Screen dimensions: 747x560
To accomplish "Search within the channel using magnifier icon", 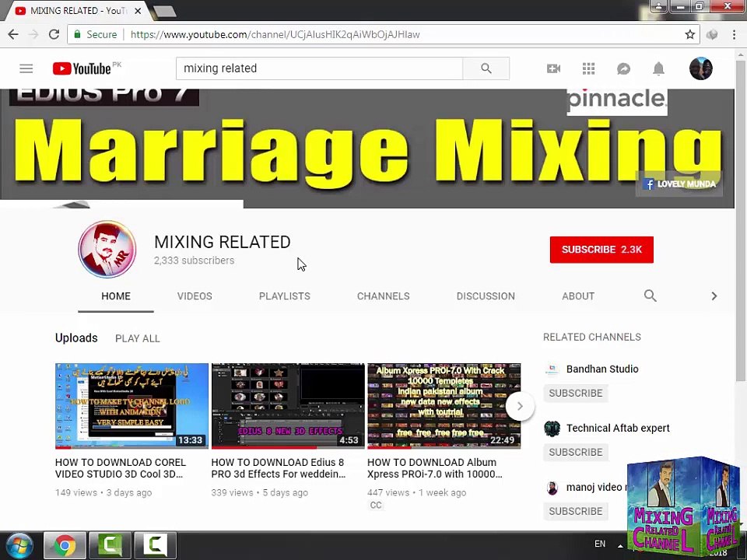I will [x=651, y=296].
